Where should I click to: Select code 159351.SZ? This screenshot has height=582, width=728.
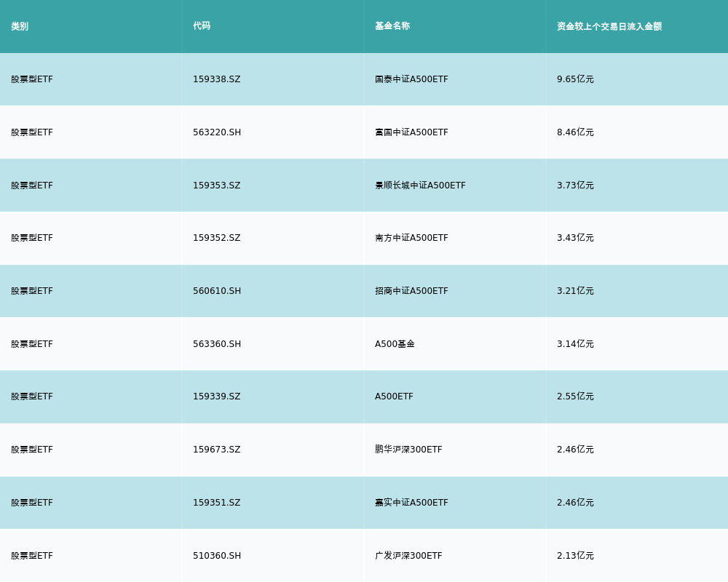(217, 503)
